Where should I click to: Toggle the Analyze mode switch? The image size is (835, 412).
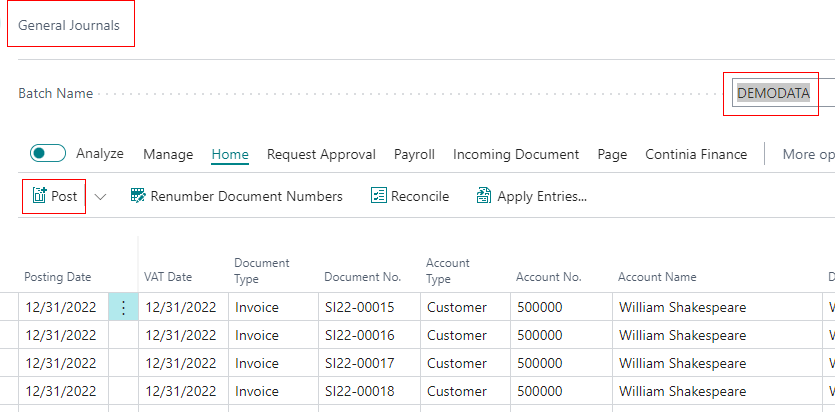(x=48, y=154)
